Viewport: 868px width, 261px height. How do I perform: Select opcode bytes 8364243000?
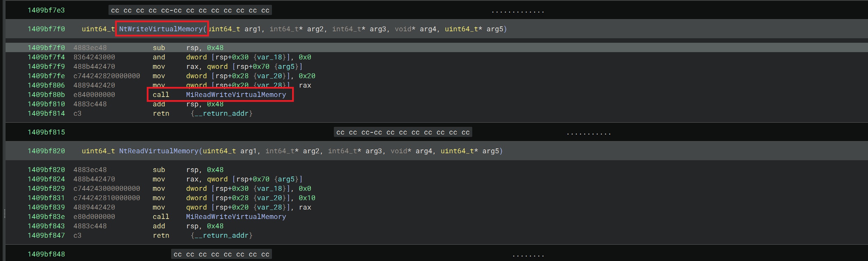pyautogui.click(x=94, y=57)
